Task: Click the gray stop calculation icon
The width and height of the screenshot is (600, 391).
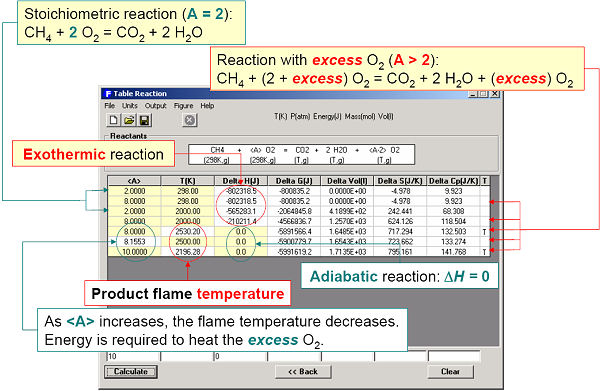Action: (189, 120)
